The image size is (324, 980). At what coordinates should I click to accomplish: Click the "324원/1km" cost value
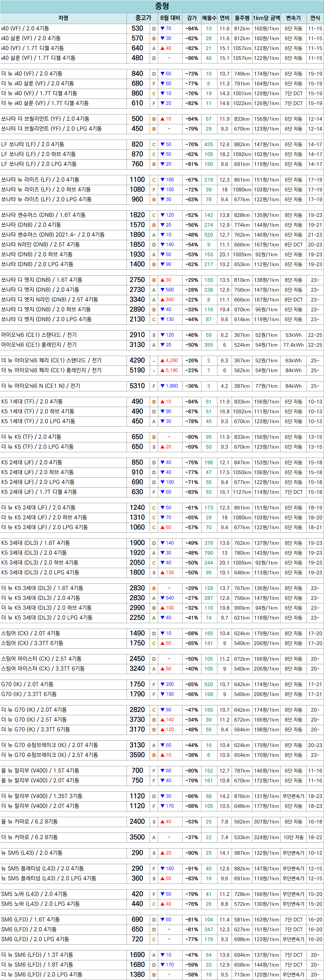[x=266, y=837]
